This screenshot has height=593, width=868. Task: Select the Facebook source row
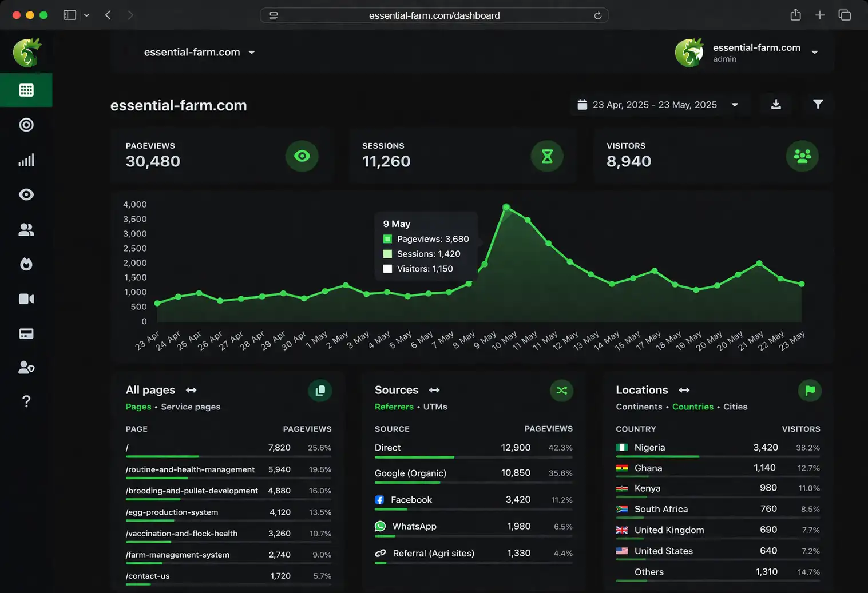pyautogui.click(x=474, y=501)
